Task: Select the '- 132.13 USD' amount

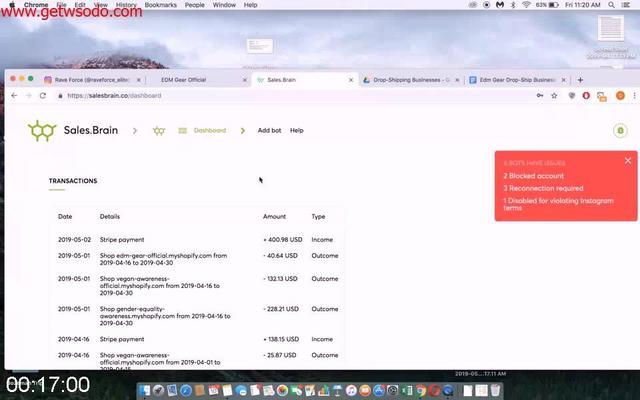Action: [280, 279]
